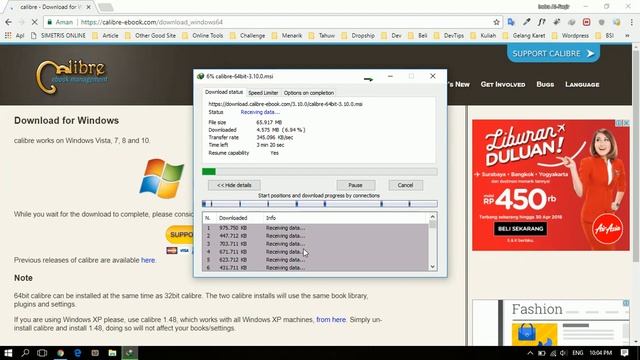This screenshot has width=640, height=360.
Task: Show hidden tray icons chevron
Action: coord(530,353)
